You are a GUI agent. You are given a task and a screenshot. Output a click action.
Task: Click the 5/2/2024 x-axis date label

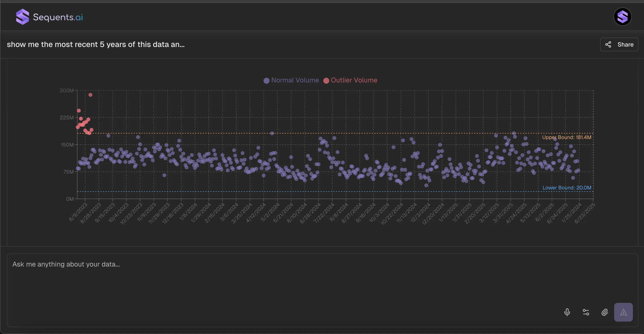[270, 212]
